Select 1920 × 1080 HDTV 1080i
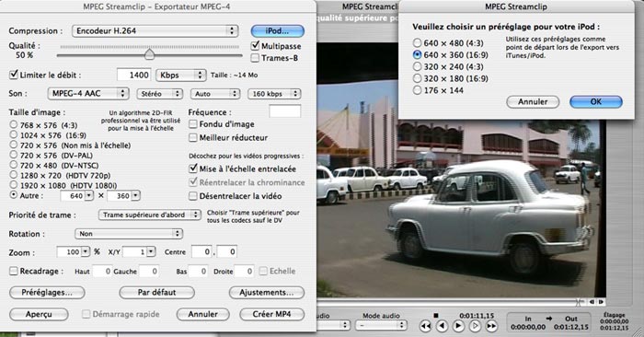The width and height of the screenshot is (644, 337). pos(14,185)
